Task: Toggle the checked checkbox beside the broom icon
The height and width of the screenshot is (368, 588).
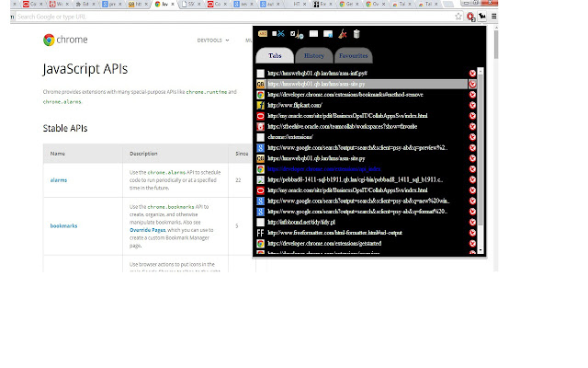Action: [x=293, y=34]
